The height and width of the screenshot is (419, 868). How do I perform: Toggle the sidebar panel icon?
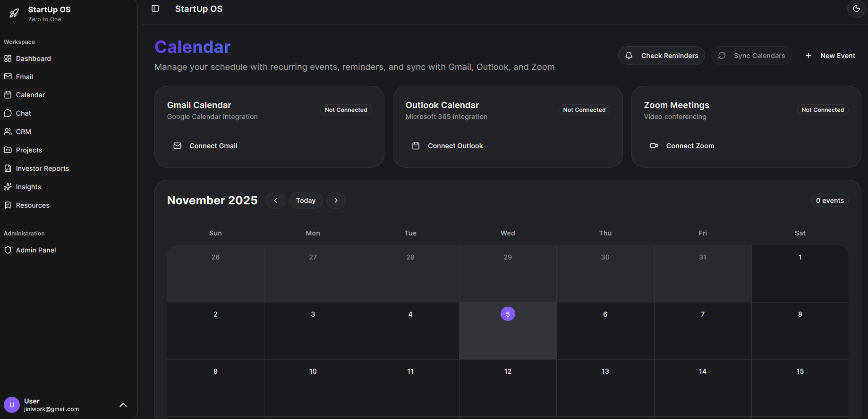pyautogui.click(x=155, y=8)
